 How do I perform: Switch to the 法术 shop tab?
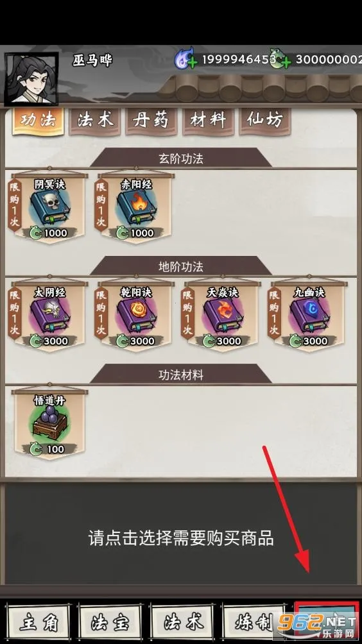95,121
